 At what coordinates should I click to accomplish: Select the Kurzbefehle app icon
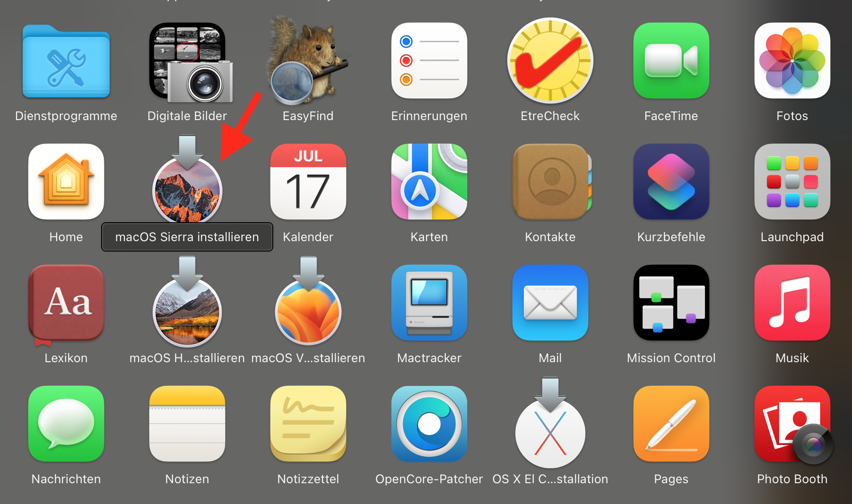pyautogui.click(x=671, y=182)
